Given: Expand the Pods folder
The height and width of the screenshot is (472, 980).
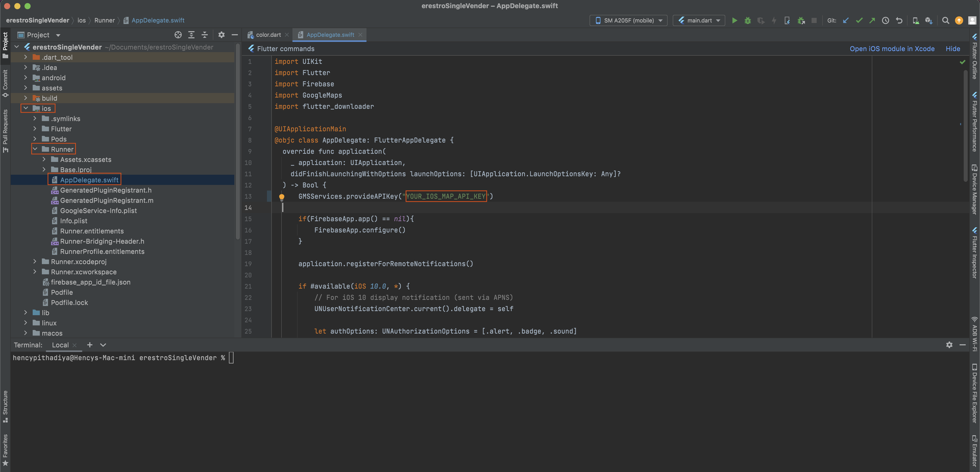Looking at the screenshot, I should click(x=35, y=138).
